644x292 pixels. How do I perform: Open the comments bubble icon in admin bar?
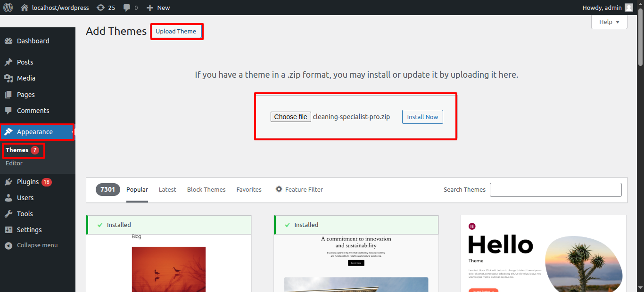(x=127, y=8)
